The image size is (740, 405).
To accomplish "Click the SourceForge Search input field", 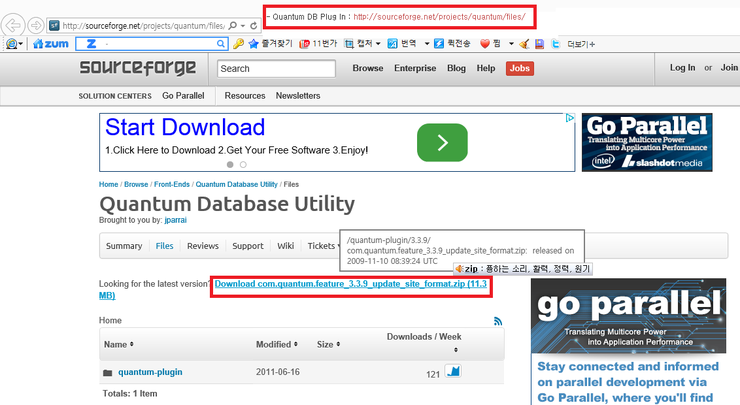I will click(275, 69).
